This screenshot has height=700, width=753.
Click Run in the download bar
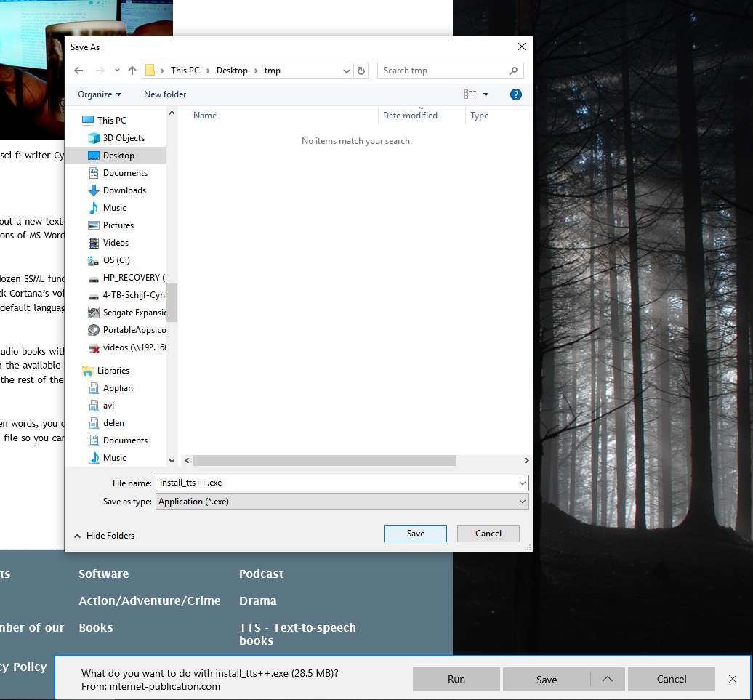coord(456,679)
